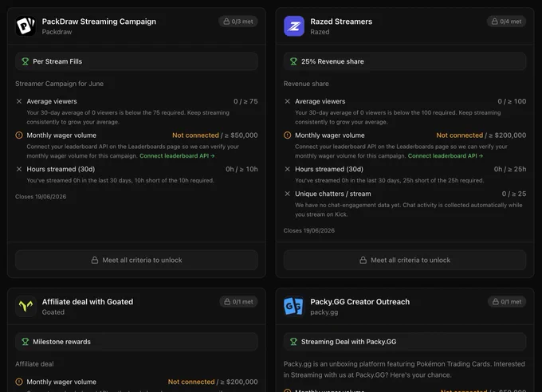Open Connect leaderboard API link in PackDraw card
This screenshot has width=542, height=392.
tap(177, 156)
